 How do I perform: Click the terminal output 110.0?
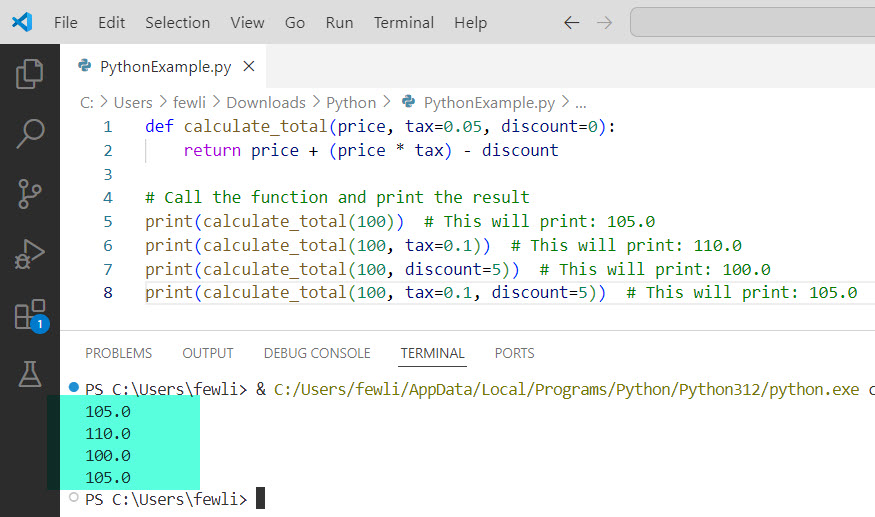click(x=108, y=434)
